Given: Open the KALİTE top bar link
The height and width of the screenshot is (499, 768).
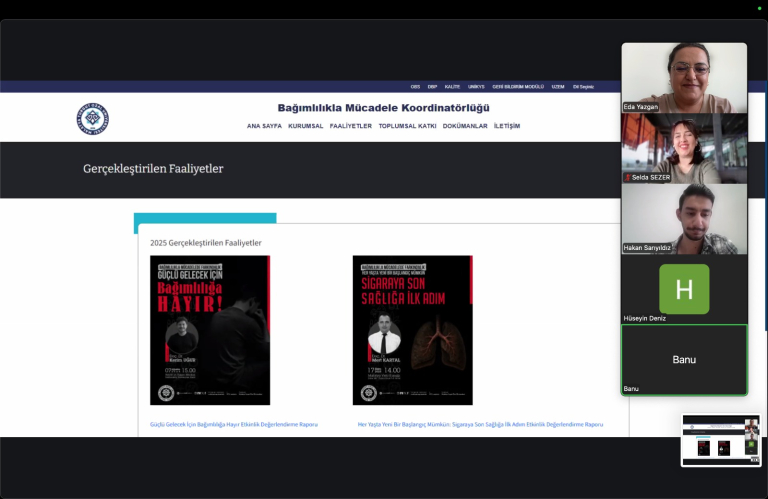Looking at the screenshot, I should tap(453, 87).
